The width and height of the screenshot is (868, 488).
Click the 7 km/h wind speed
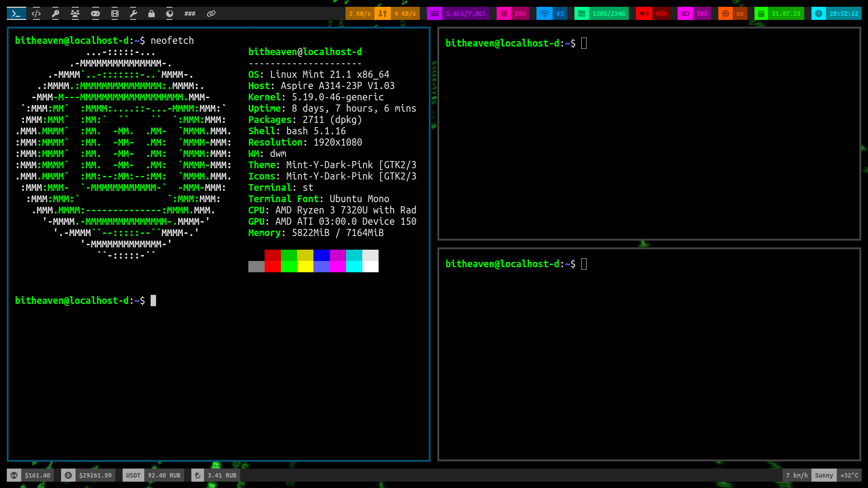point(797,475)
